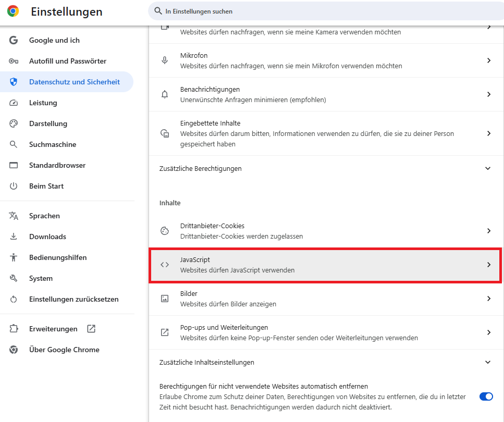Viewport: 504px width, 422px height.
Task: Focus the 'In Einstellungen suchen' search field
Action: (x=326, y=11)
